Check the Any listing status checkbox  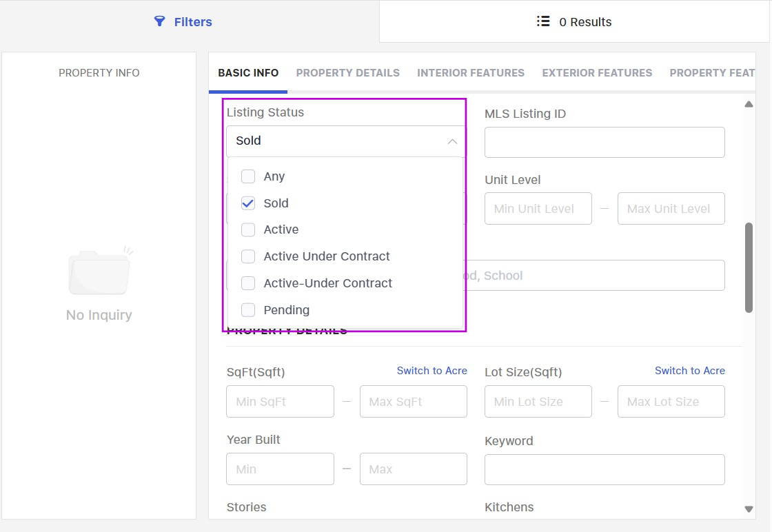tap(248, 176)
